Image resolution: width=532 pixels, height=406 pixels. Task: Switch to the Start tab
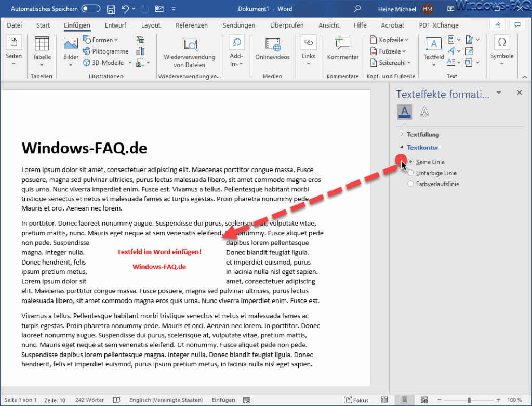point(43,25)
